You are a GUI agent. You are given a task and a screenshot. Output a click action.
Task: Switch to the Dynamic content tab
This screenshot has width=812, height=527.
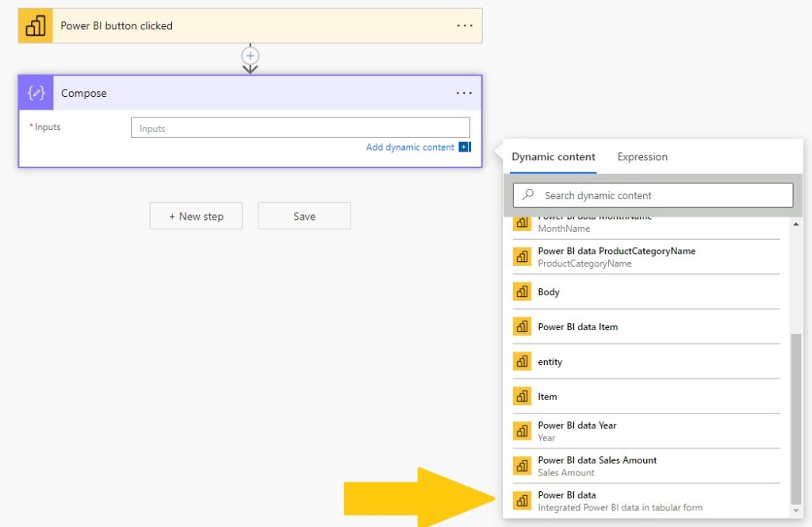(553, 156)
